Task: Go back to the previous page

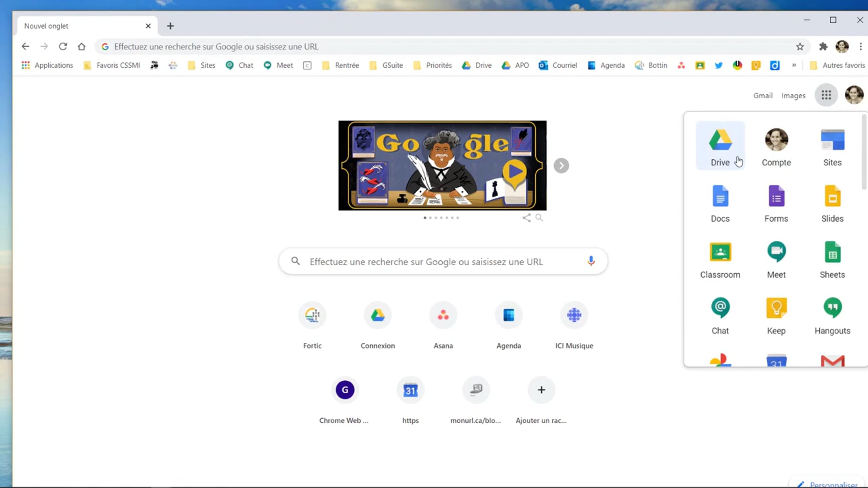Action: pyautogui.click(x=25, y=46)
